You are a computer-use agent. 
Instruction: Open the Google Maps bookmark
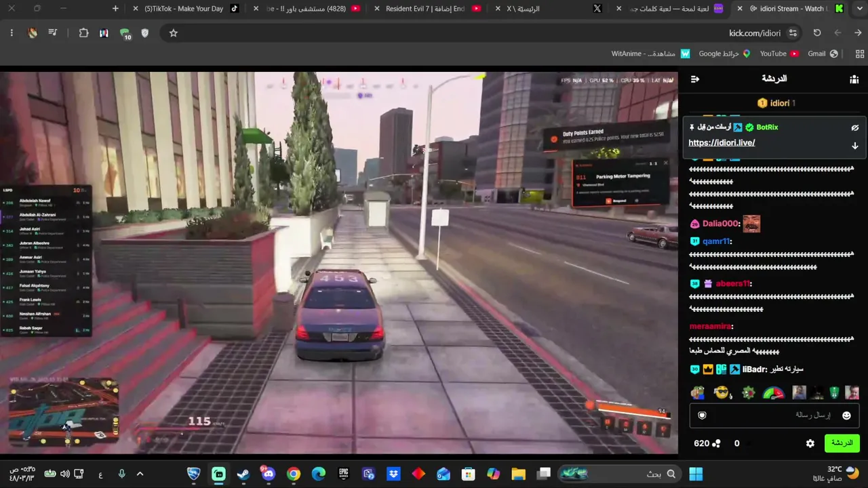click(x=725, y=54)
